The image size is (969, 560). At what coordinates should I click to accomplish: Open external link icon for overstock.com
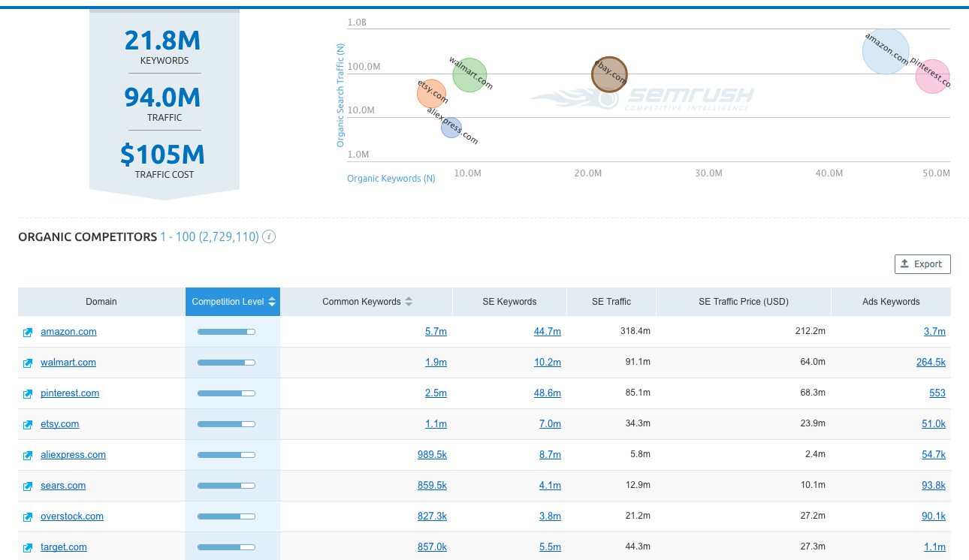(28, 517)
